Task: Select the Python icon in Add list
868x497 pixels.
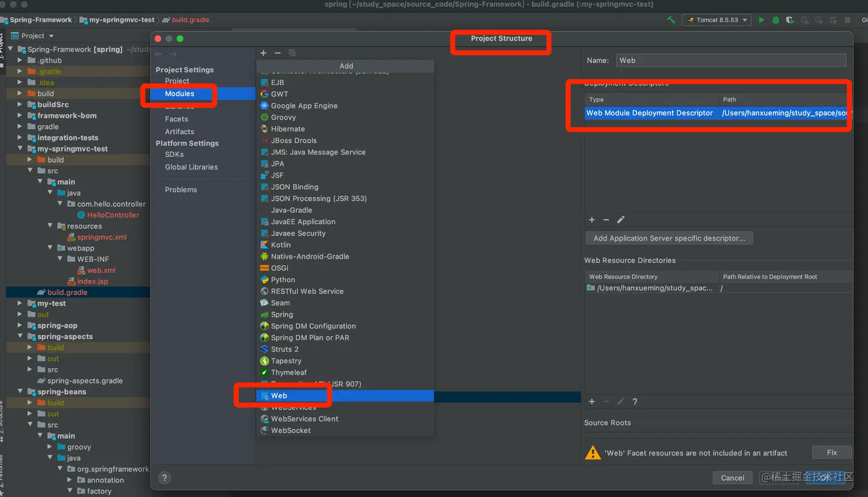Action: pyautogui.click(x=265, y=279)
